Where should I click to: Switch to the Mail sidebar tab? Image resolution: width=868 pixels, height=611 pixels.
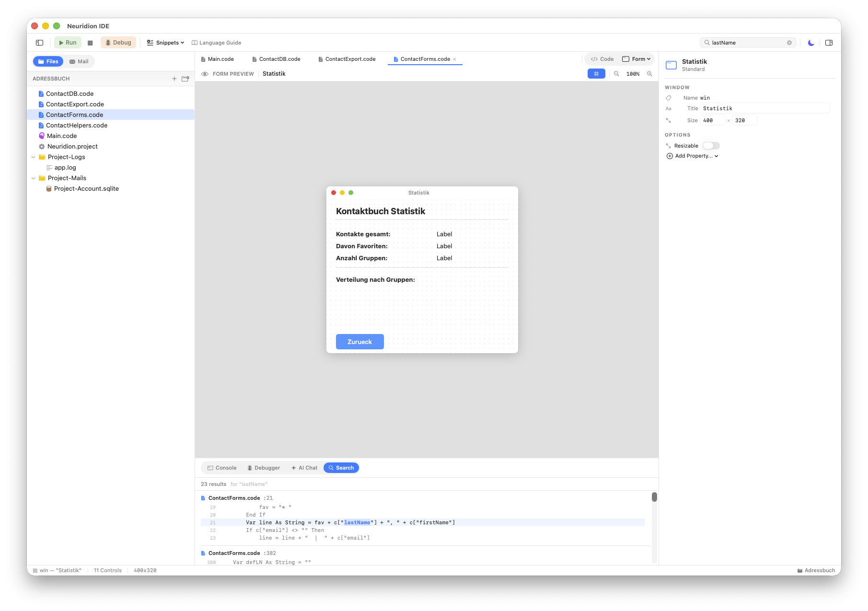[79, 61]
